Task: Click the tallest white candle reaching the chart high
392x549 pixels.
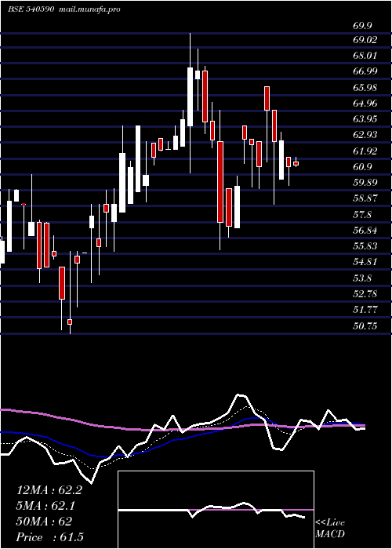Action: pyautogui.click(x=190, y=97)
